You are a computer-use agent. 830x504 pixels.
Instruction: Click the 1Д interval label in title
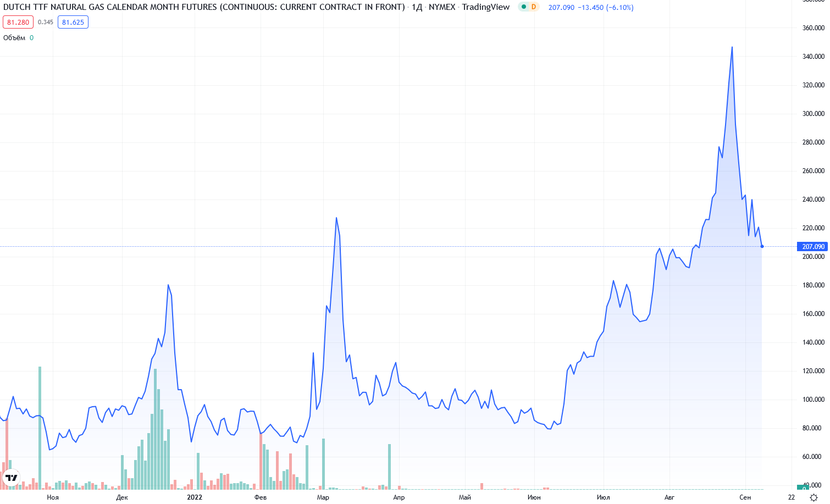tap(417, 7)
